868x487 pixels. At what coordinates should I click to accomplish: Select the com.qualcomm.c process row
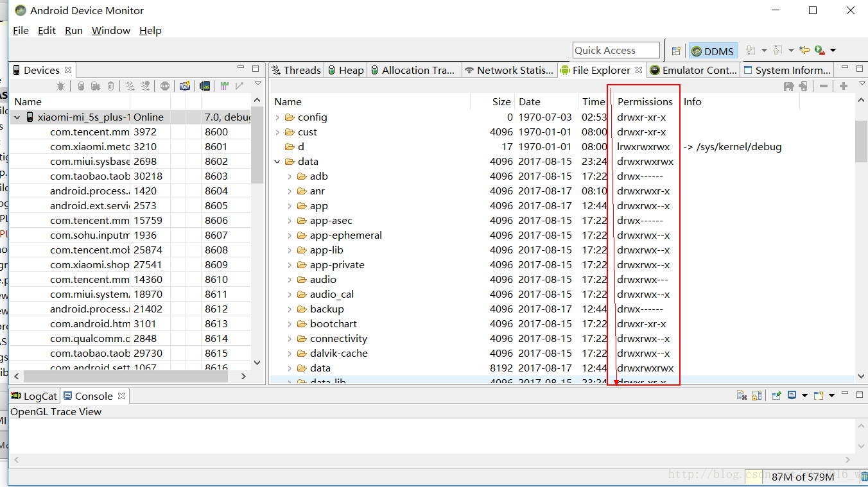130,339
